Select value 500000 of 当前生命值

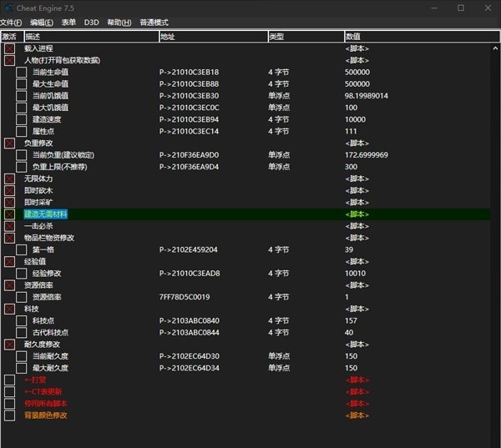tap(357, 73)
